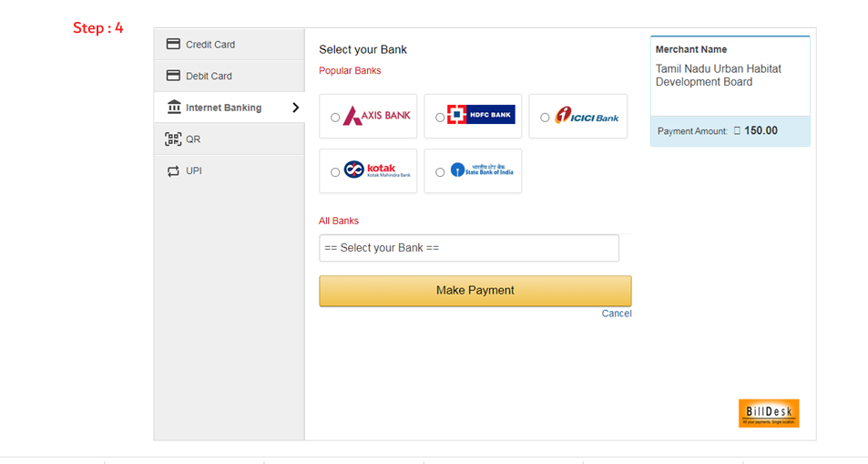The height and width of the screenshot is (464, 868).
Task: Click the Axis Bank logo
Action: (x=376, y=115)
